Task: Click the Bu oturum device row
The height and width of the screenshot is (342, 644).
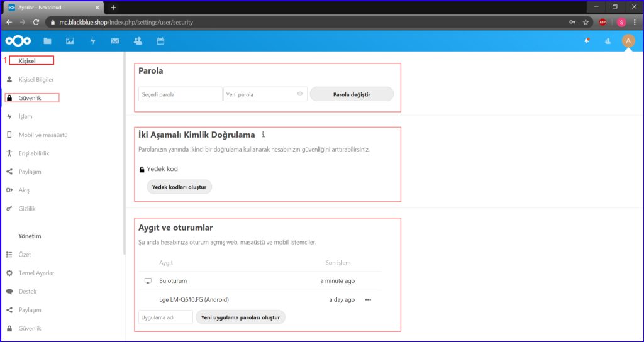Action: point(260,281)
